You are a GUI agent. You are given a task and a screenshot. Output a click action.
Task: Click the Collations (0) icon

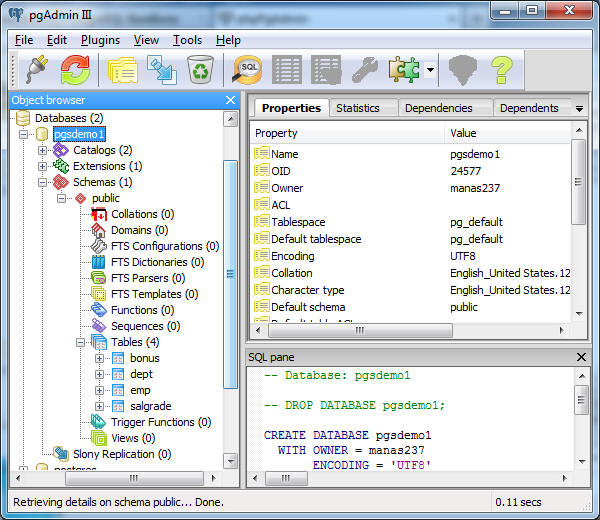point(99,214)
